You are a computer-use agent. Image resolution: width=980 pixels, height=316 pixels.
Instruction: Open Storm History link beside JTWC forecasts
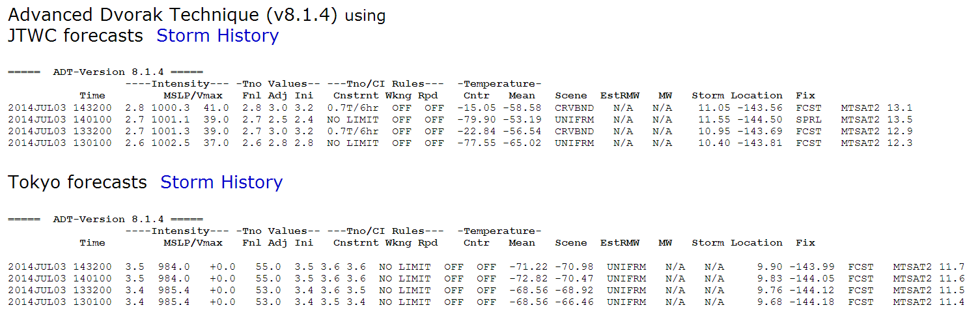tap(217, 36)
